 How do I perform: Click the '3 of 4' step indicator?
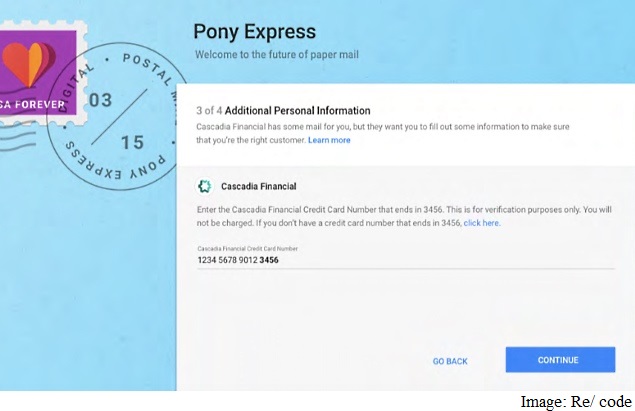209,111
